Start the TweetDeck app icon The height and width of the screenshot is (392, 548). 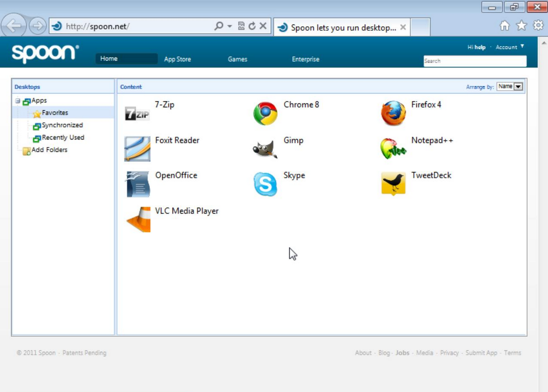point(393,183)
